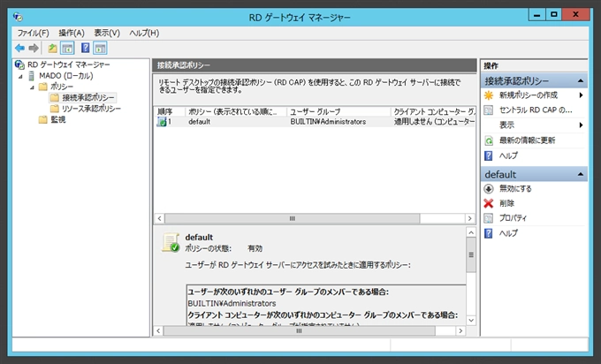Click the Forward arrow toolbar icon
The width and height of the screenshot is (601, 364).
point(34,49)
